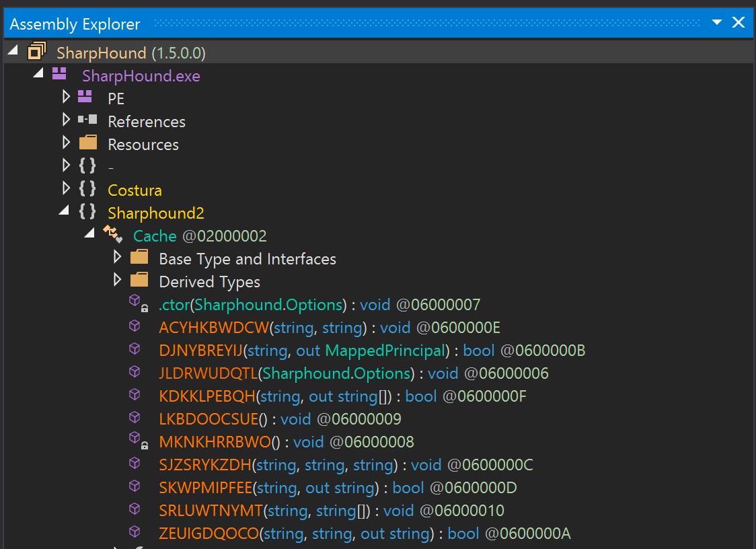Image resolution: width=756 pixels, height=549 pixels.
Task: Click the Derived Types folder icon
Action: (x=139, y=279)
